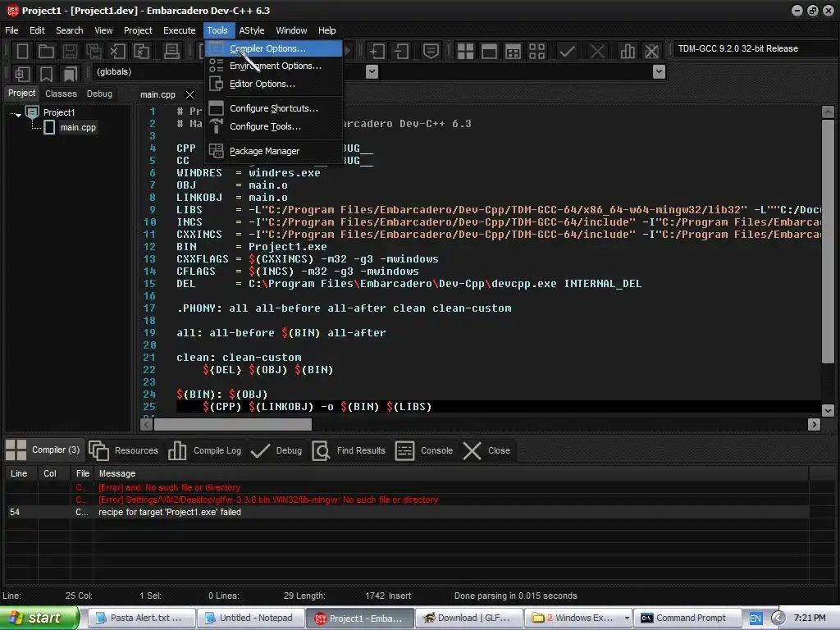Open the Execute menu
Image resolution: width=840 pixels, height=630 pixels.
pos(180,30)
